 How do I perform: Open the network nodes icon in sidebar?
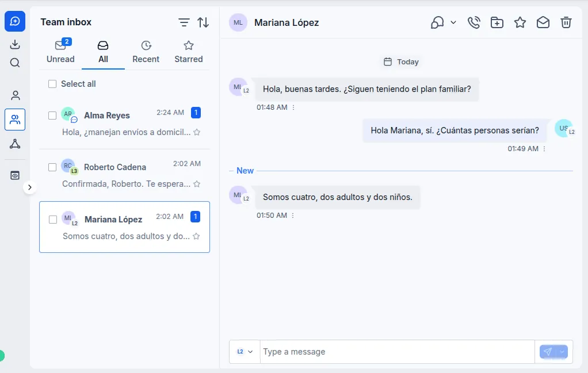pyautogui.click(x=15, y=144)
